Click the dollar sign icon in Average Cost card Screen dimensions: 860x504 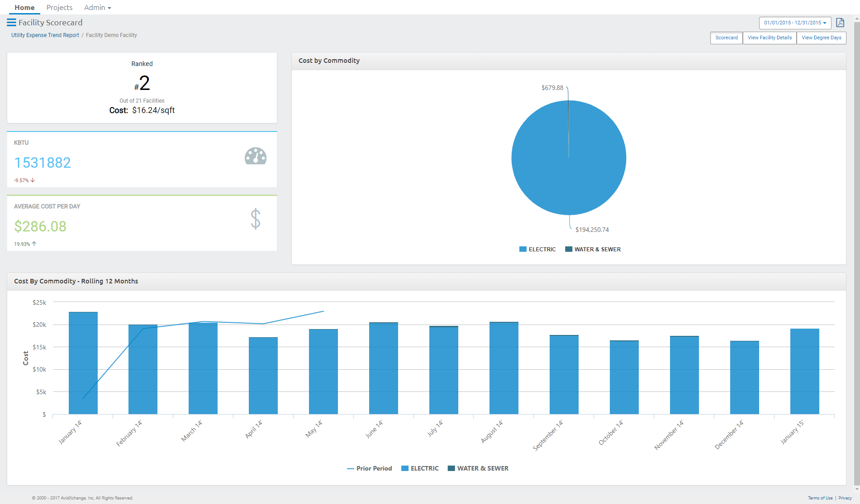coord(256,219)
